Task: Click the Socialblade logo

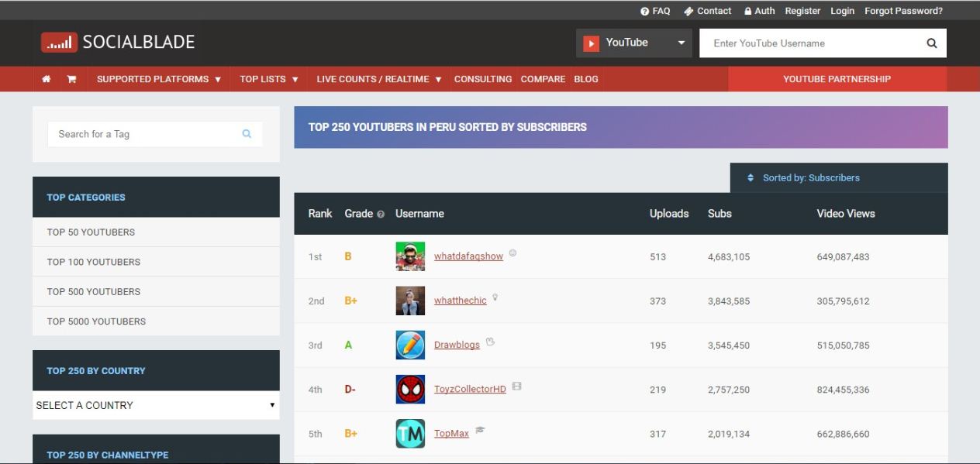Action: pyautogui.click(x=118, y=43)
